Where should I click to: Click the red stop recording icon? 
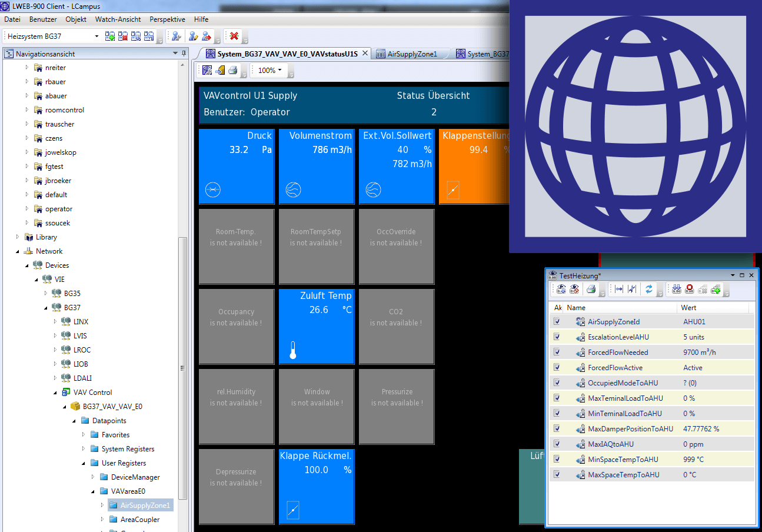point(689,289)
